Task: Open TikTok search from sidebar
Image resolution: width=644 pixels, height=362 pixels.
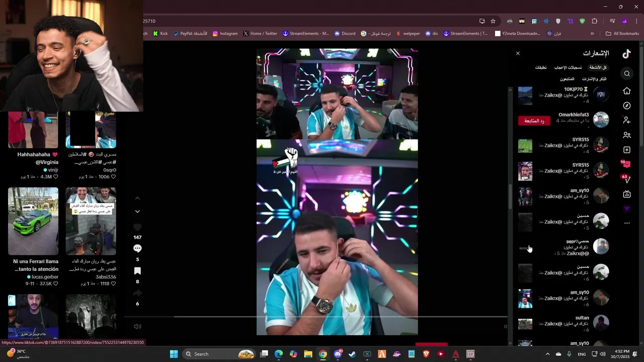Action: 627,73
